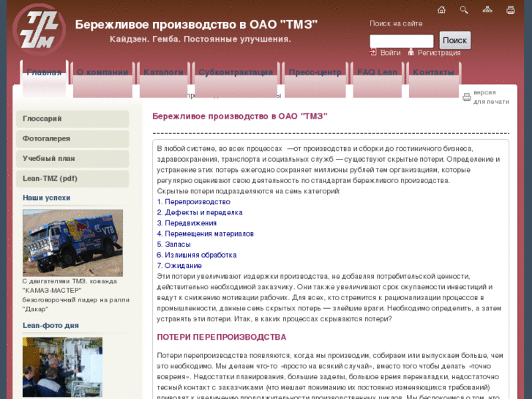The width and height of the screenshot is (532, 399).
Task: Click the link 7. Ожидание
Action: 179,266
